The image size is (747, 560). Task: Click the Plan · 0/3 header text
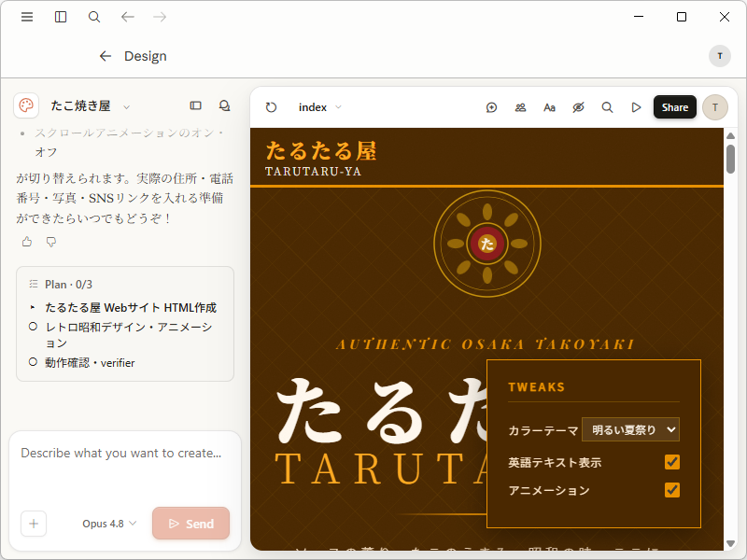coord(68,285)
